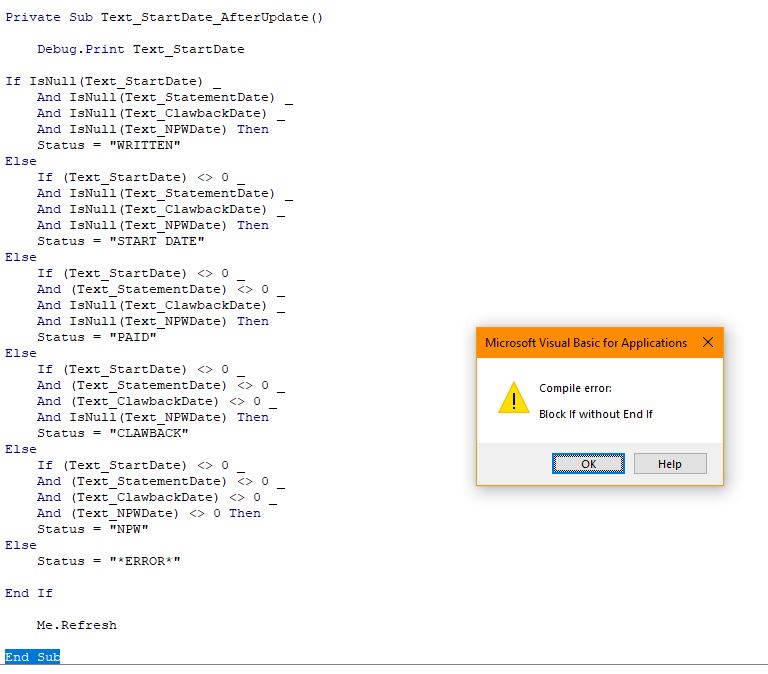Click the "If IsNull(Text_StartDate)" opening line
The width and height of the screenshot is (768, 674).
tap(112, 81)
